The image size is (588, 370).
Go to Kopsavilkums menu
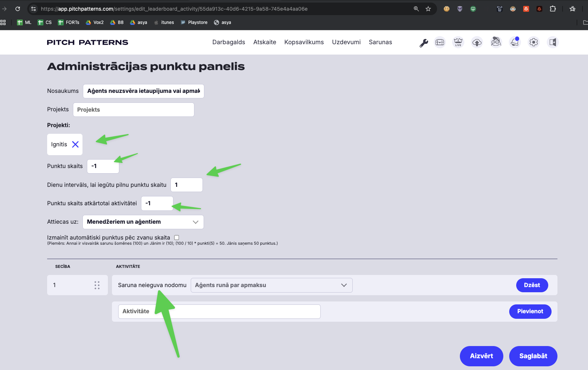point(304,42)
